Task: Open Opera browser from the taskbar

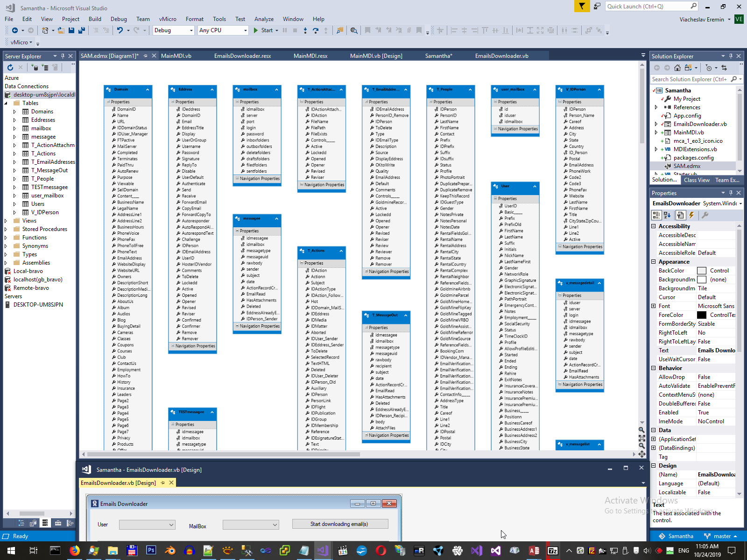Action: 381,551
